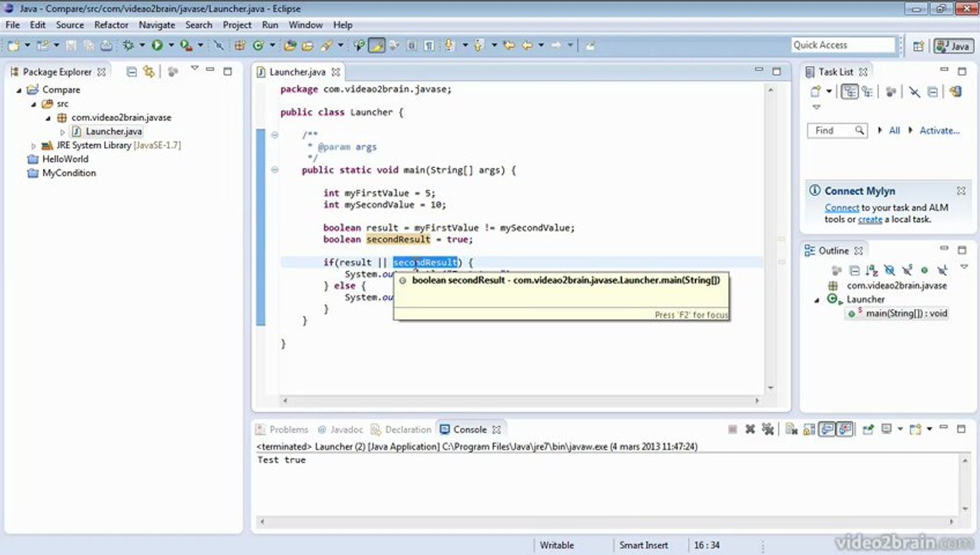This screenshot has height=555, width=980.
Task: Click the Pin Console icon
Action: (x=868, y=429)
